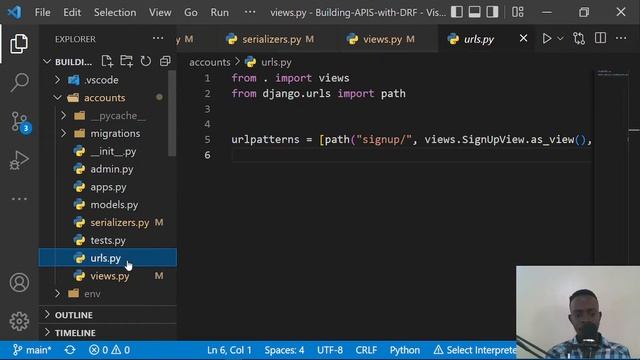Viewport: 640px width, 360px height.
Task: Split the editor to the right
Action: pyautogui.click(x=600, y=38)
